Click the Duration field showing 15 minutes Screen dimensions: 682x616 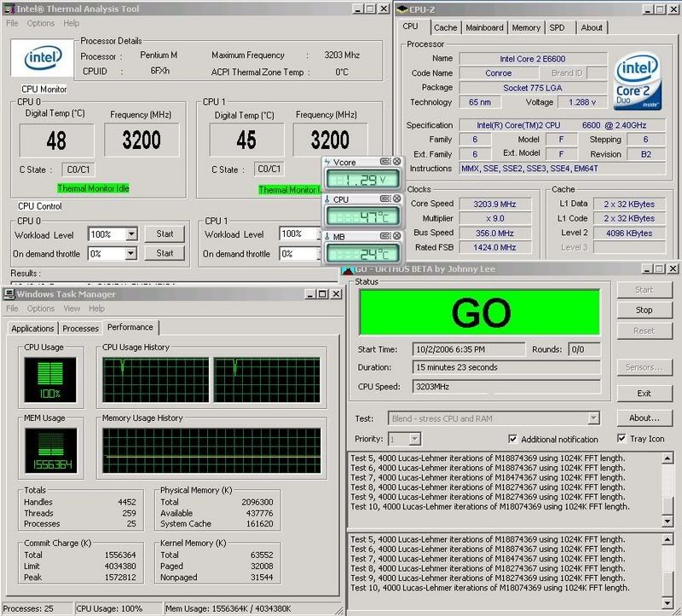click(x=506, y=367)
